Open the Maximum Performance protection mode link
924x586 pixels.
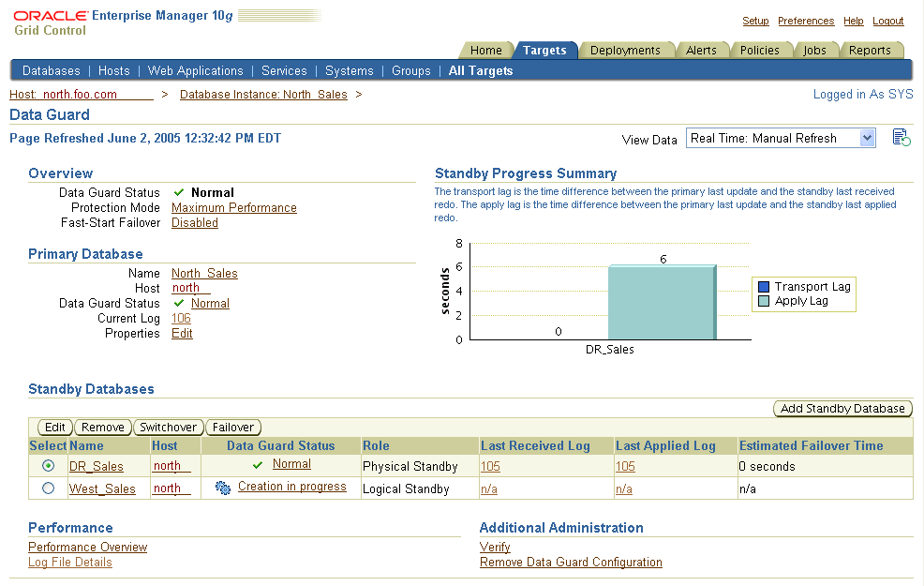(x=234, y=208)
